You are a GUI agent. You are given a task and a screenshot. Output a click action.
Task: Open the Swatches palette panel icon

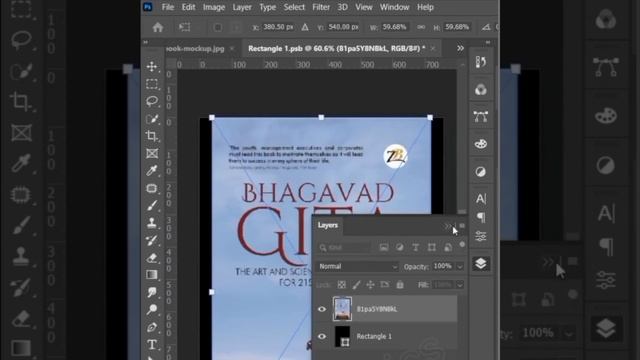point(481,144)
